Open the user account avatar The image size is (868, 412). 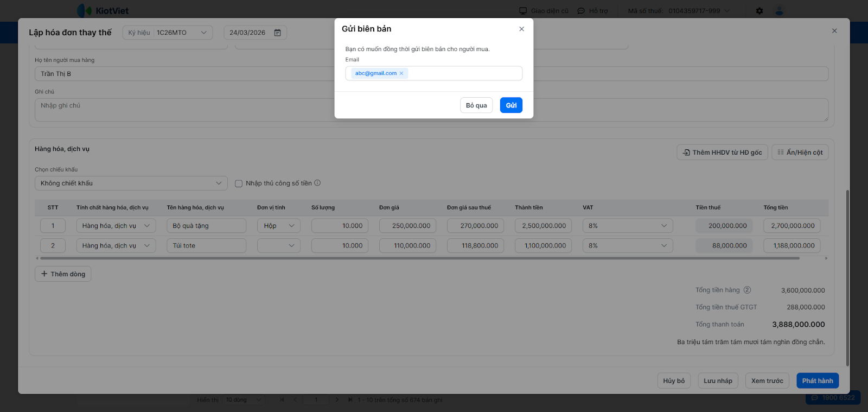pos(780,11)
